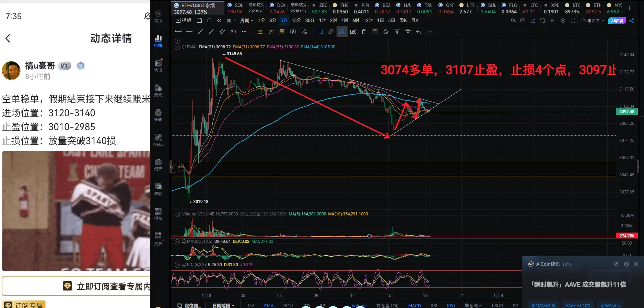Switch to the 4时 timeframe
Viewport: 644px width, 308px height.
point(344,21)
